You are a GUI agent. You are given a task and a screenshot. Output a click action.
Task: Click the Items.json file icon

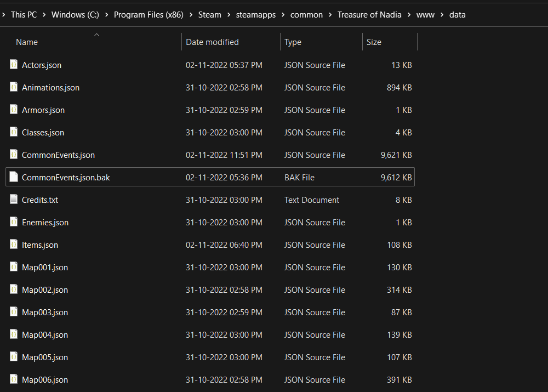click(14, 245)
